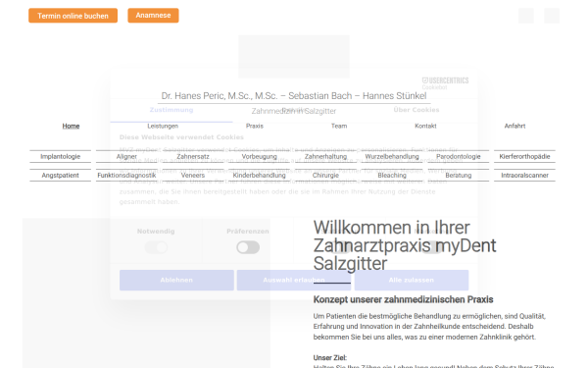The height and width of the screenshot is (368, 588).
Task: Click 'Konzept unserer zahnmedizinischen Praxis' subheading
Action: click(403, 299)
